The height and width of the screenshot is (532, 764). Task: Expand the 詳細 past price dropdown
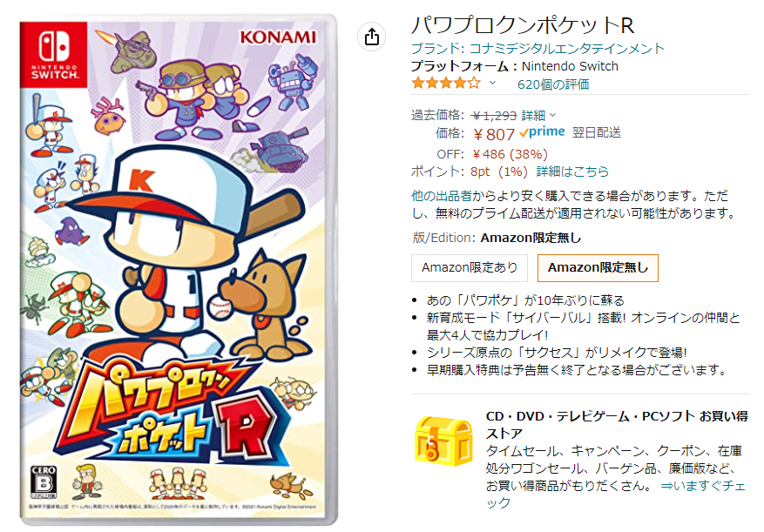[x=538, y=116]
